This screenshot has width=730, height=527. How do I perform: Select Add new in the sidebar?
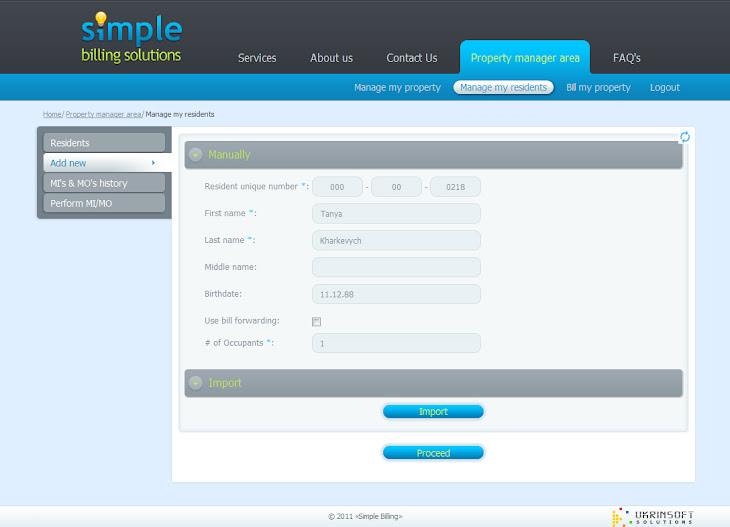click(x=107, y=163)
